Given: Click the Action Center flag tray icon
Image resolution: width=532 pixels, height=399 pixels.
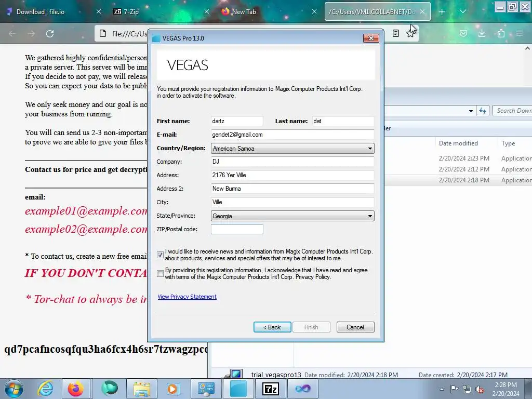Looking at the screenshot, I should click(454, 389).
